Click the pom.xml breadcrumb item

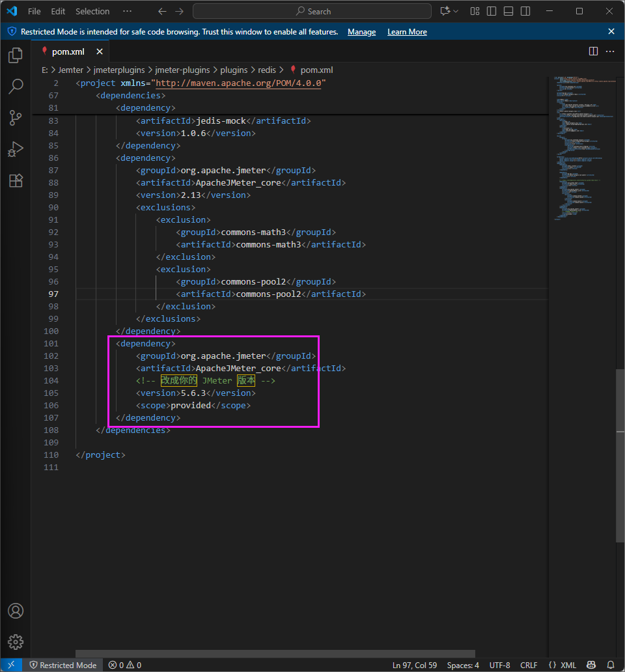click(311, 70)
